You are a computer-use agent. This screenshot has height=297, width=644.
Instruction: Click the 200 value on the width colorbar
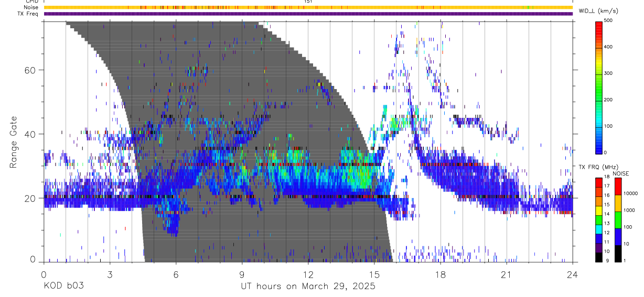(609, 100)
